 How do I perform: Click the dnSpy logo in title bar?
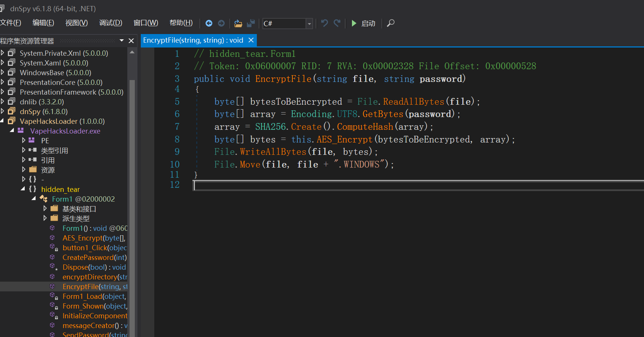pyautogui.click(x=2, y=8)
